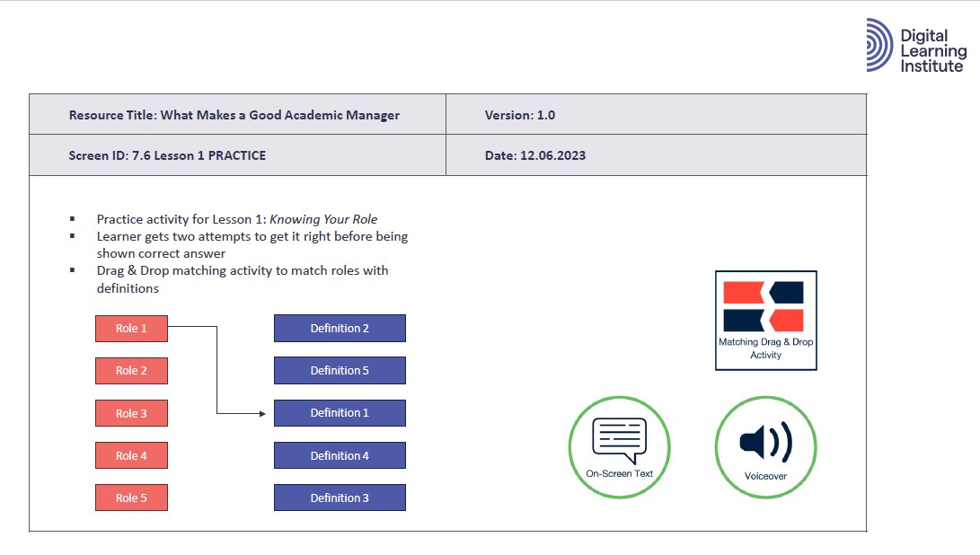Click the italic text Knowing Your Role
The image size is (980, 555).
(323, 219)
